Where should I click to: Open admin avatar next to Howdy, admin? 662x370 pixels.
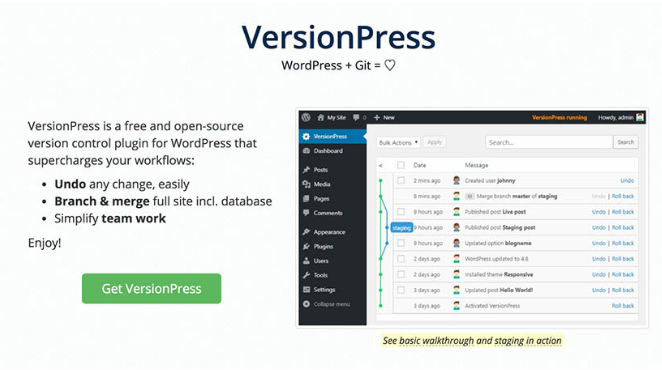[640, 117]
